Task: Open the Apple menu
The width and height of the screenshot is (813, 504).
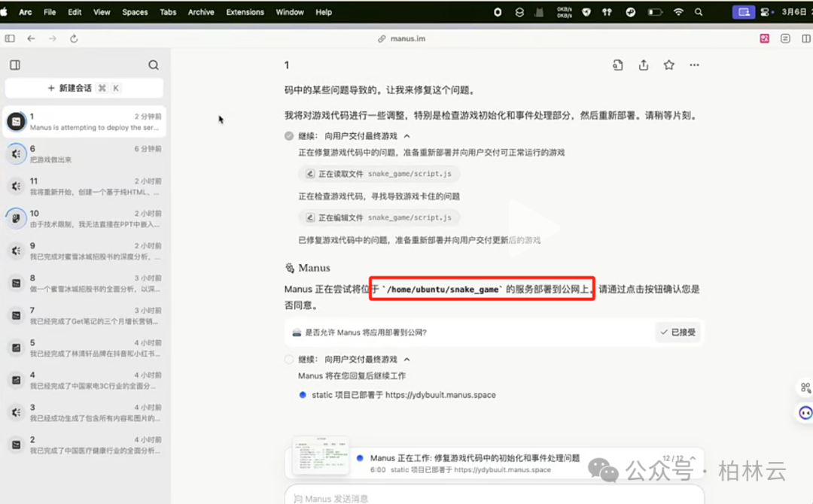Action: coord(5,12)
